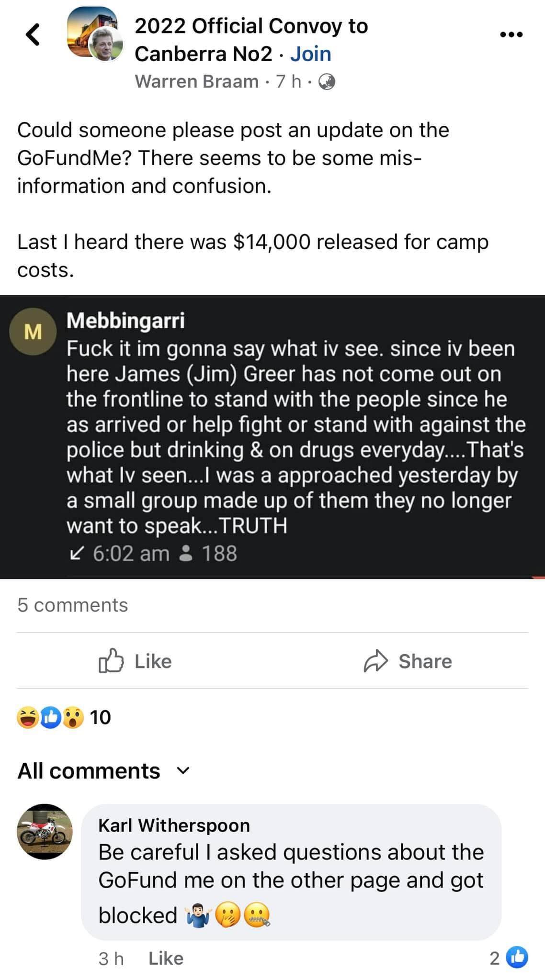Like the post with thumbs-up button
Screen dimensions: 545x980
coord(135,661)
